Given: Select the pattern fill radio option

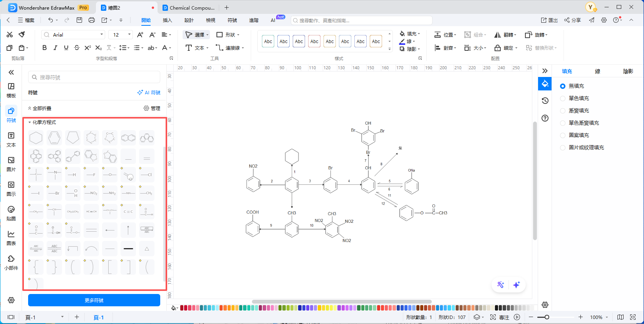Looking at the screenshot, I should [563, 135].
